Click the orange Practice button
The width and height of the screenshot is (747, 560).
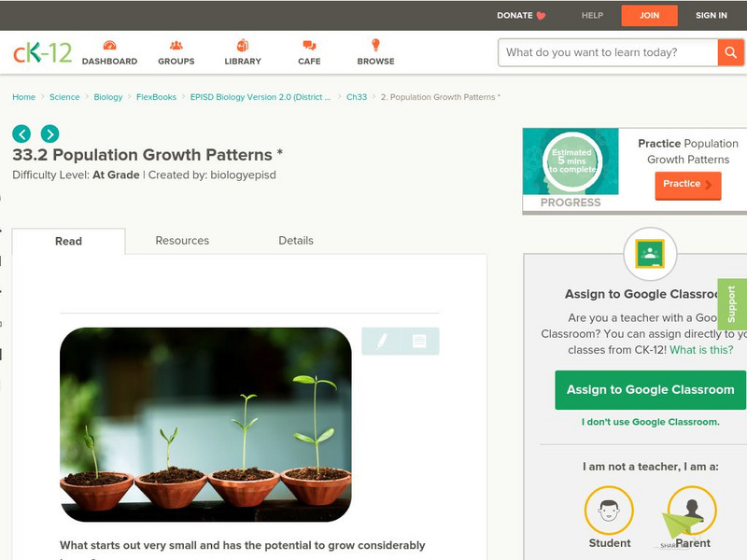coord(688,185)
